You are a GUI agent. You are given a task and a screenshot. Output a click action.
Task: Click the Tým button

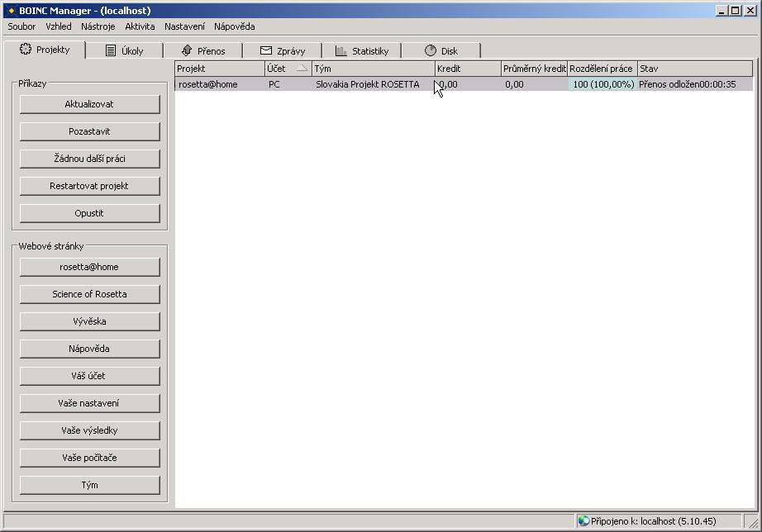pyautogui.click(x=89, y=484)
